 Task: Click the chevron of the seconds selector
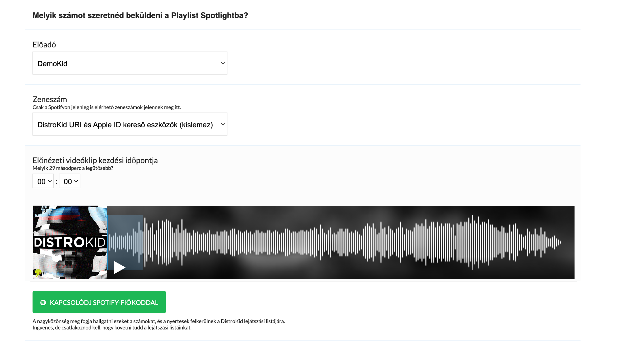76,181
